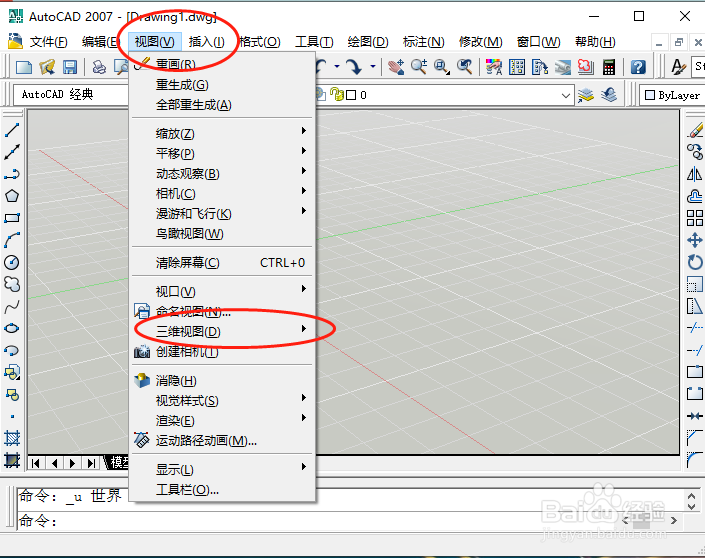This screenshot has height=558, width=705.
Task: Expand the 动态观察(B) submenu
Action: pyautogui.click(x=223, y=174)
